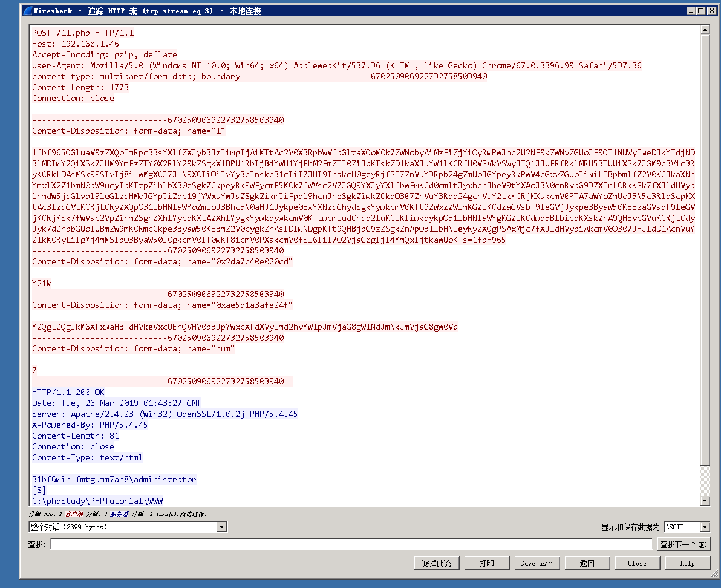The width and height of the screenshot is (721, 588).
Task: Click the base64 line starting "Y2QgL2QgIkM6"
Action: tap(244, 327)
